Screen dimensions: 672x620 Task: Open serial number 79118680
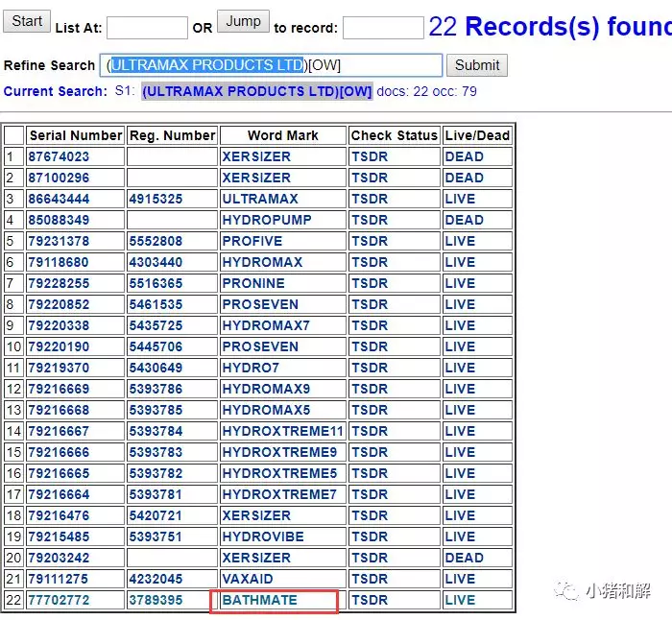59,262
